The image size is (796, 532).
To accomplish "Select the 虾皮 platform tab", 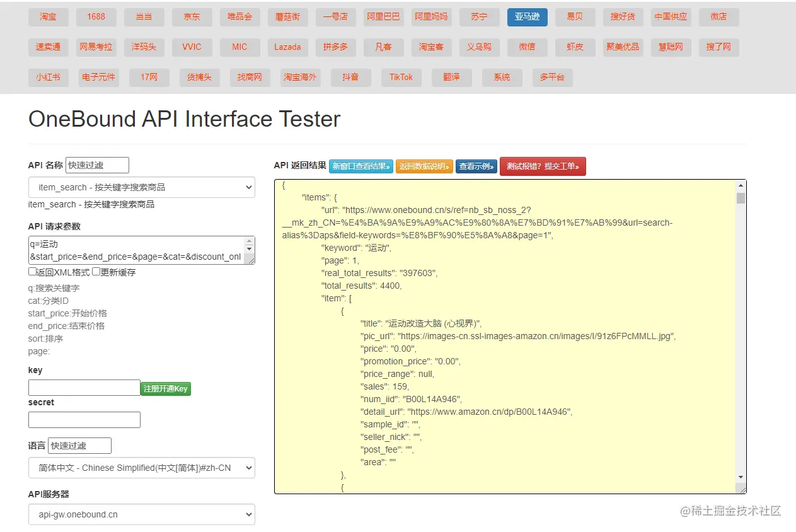I will [575, 47].
